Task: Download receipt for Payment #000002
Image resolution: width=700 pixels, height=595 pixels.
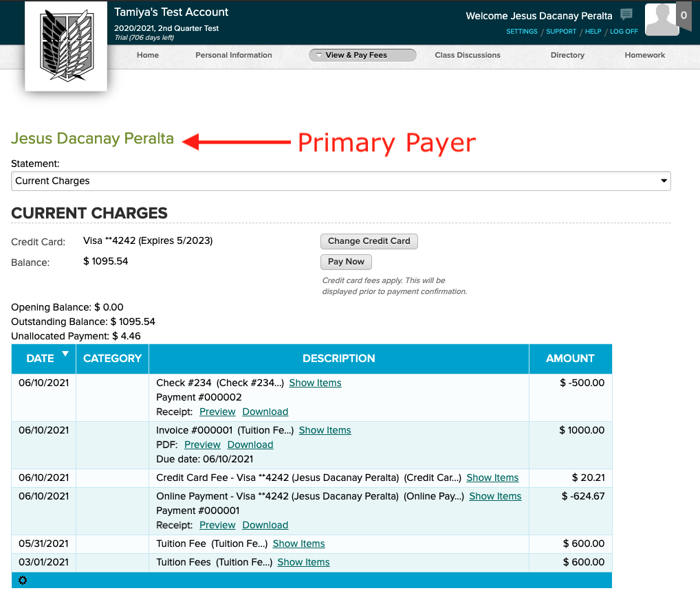Action: coord(265,412)
